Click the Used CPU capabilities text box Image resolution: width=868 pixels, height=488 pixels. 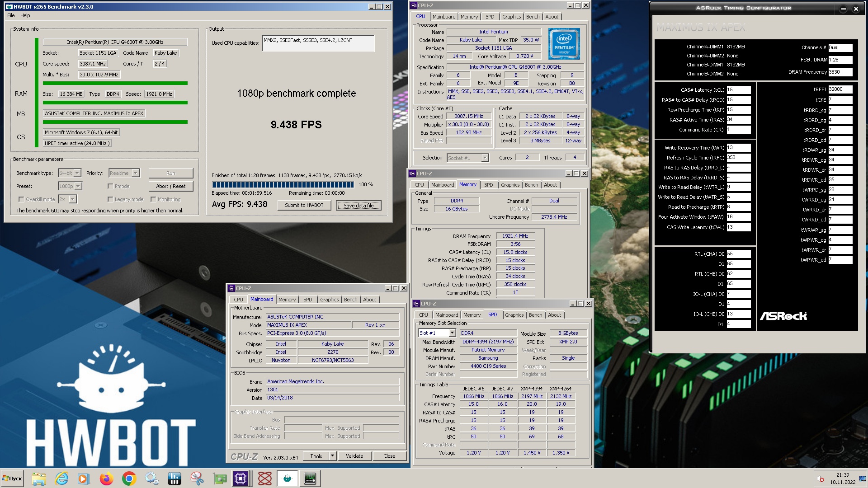pos(318,43)
